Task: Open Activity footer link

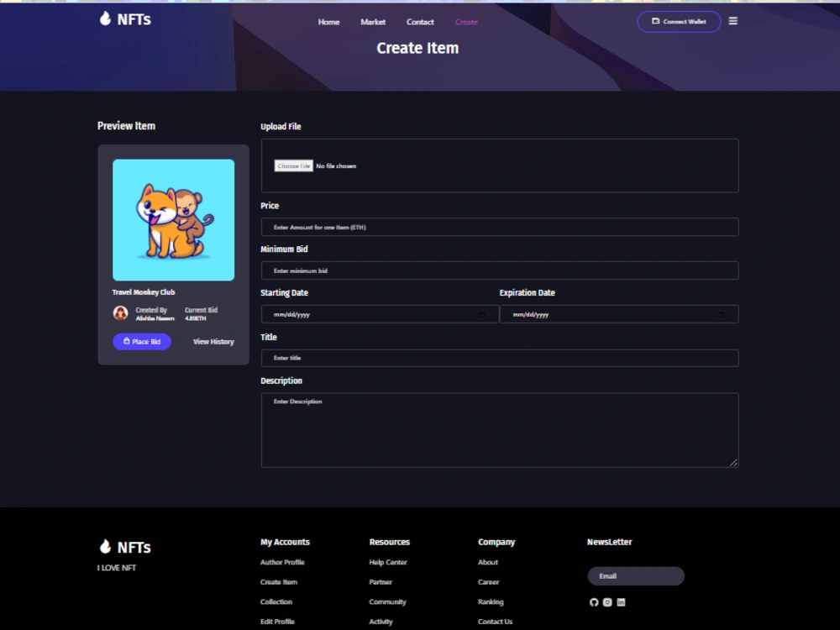Action: point(381,622)
